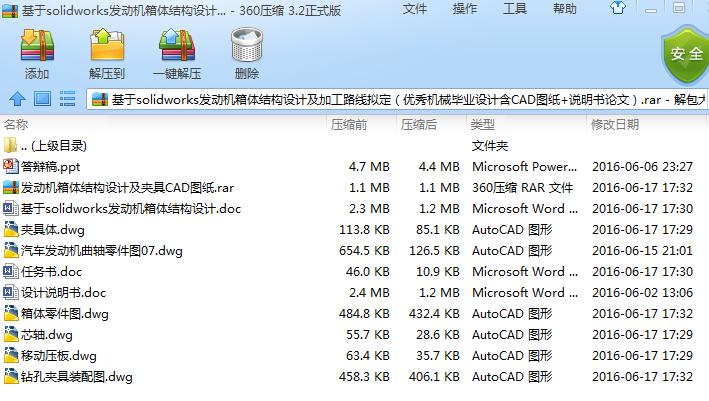Click the 一键解压 (One-click extract) icon
Screen dimensions: 709x401
177,45
